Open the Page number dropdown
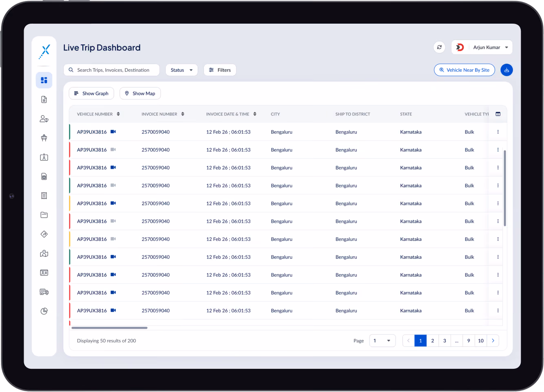 point(382,341)
